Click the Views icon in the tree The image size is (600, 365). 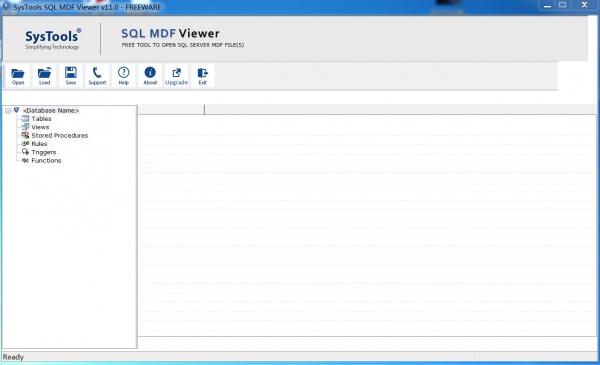click(26, 127)
